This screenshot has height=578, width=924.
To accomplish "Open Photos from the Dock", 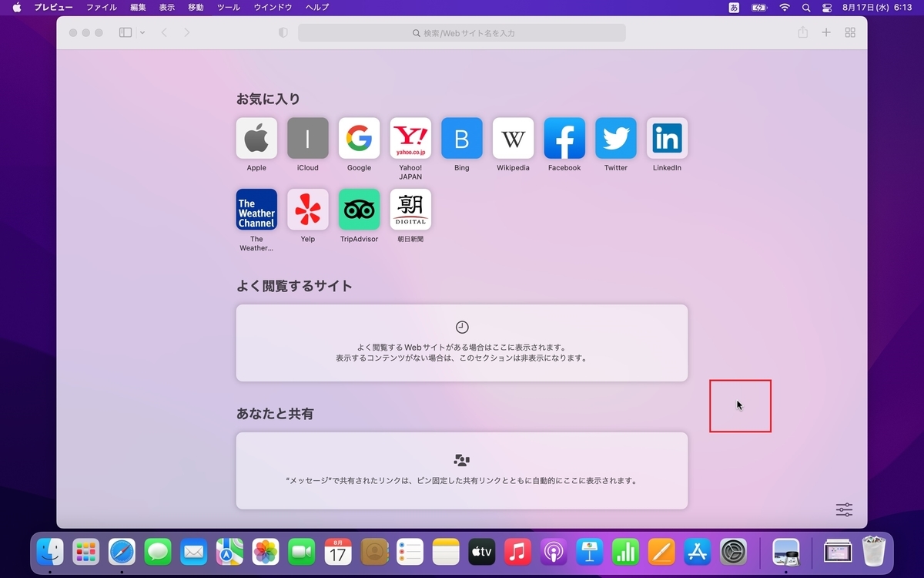I will pos(266,551).
